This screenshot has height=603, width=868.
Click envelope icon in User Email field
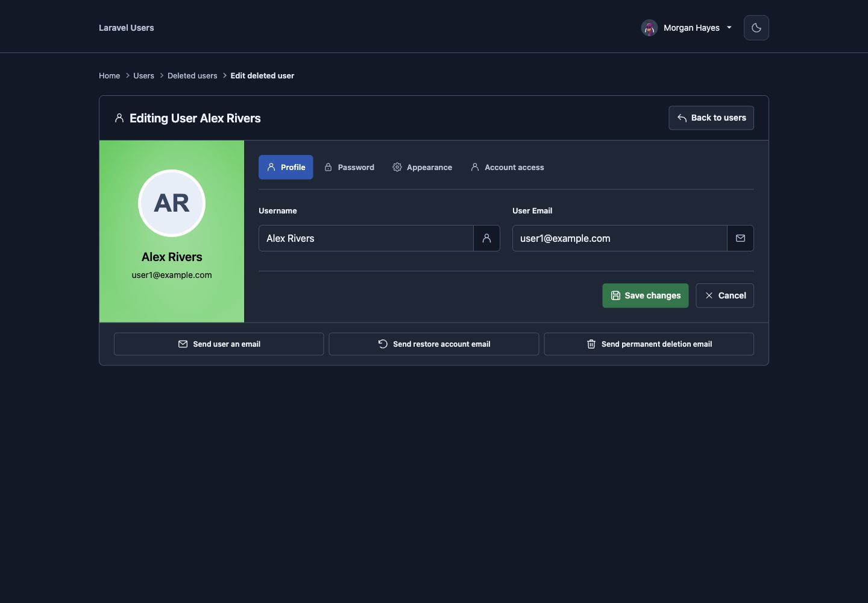coord(740,238)
